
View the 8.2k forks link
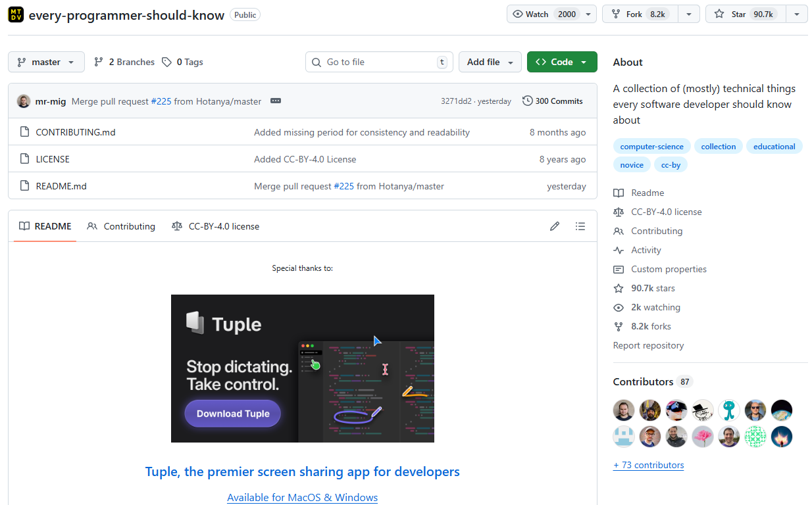point(642,326)
